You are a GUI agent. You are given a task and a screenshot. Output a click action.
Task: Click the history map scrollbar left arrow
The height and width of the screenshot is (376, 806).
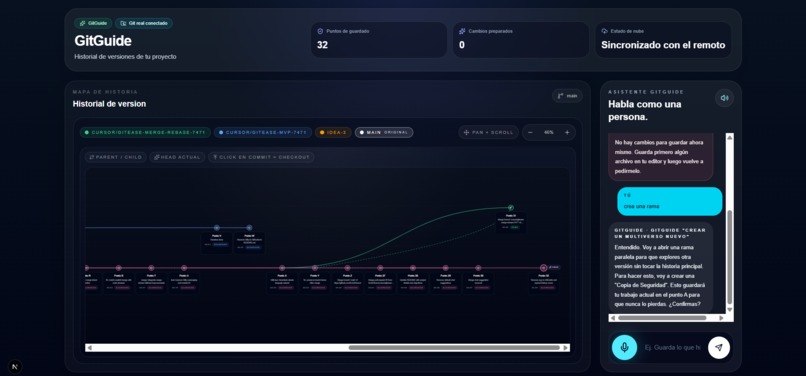(x=89, y=348)
